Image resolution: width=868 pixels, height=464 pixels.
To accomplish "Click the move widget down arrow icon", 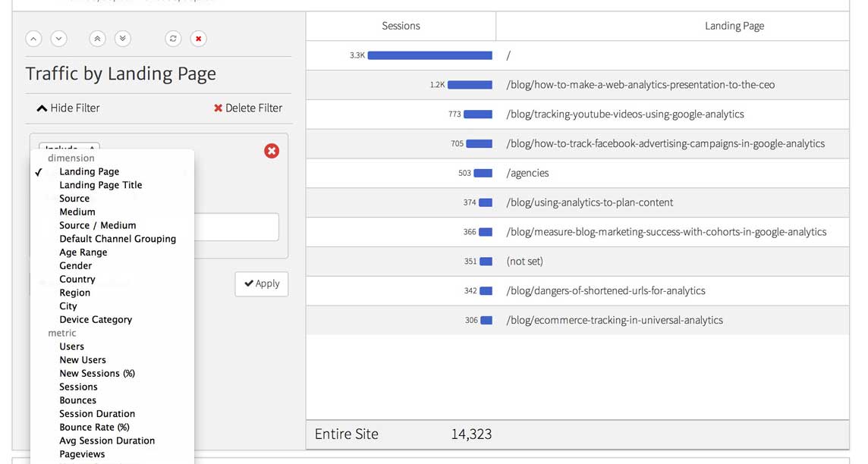I will (58, 39).
